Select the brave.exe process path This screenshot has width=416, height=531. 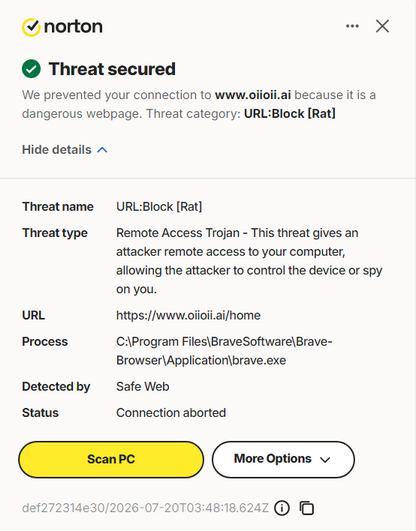pyautogui.click(x=224, y=351)
